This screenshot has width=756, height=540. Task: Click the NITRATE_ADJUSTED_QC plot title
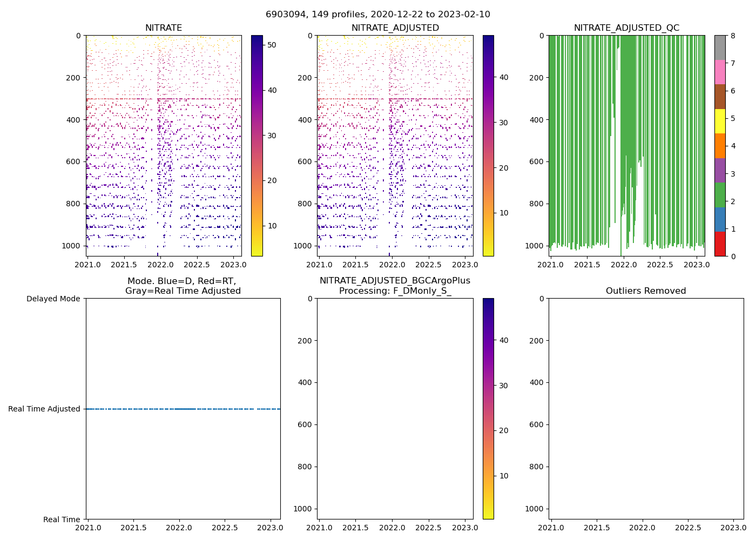click(x=626, y=28)
